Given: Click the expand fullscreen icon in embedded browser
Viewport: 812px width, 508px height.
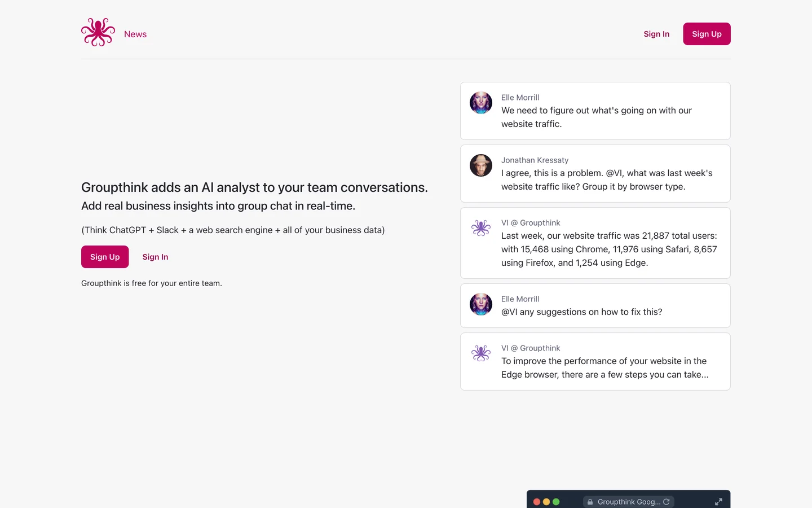Looking at the screenshot, I should coord(718,502).
